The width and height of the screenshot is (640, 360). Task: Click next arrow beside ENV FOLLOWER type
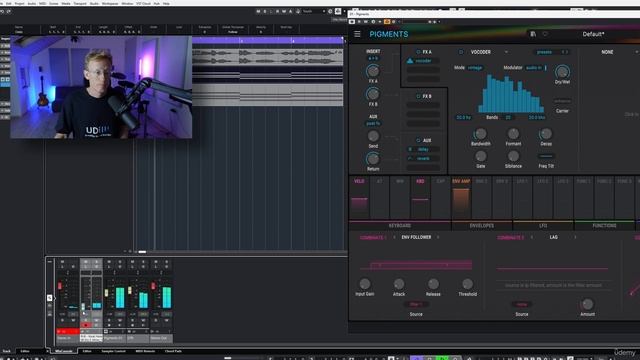[438, 237]
